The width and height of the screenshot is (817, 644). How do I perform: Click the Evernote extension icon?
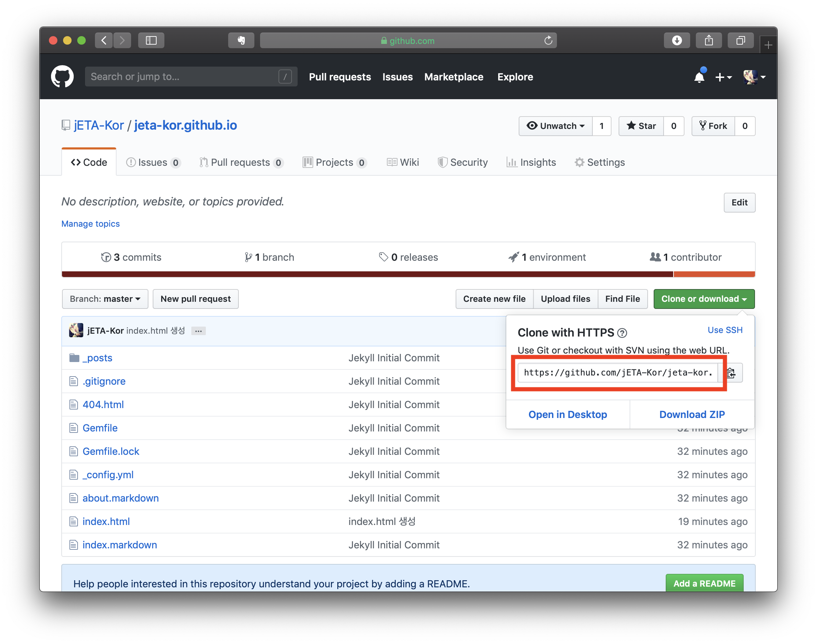coord(241,40)
